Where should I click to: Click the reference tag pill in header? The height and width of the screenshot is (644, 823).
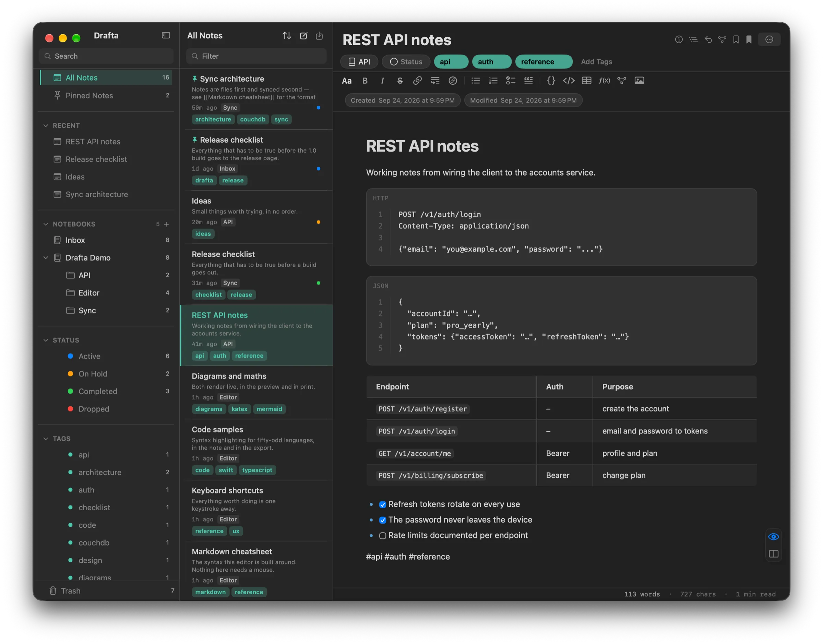(x=543, y=61)
